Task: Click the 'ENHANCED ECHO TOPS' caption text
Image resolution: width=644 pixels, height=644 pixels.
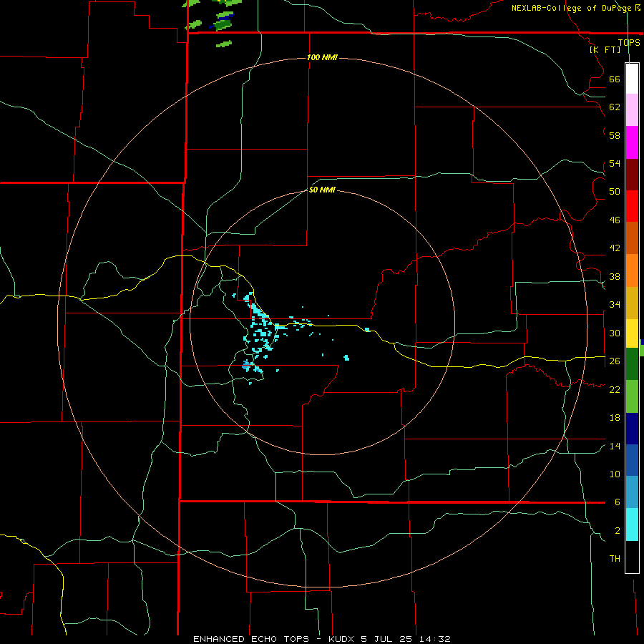Action: [x=251, y=639]
